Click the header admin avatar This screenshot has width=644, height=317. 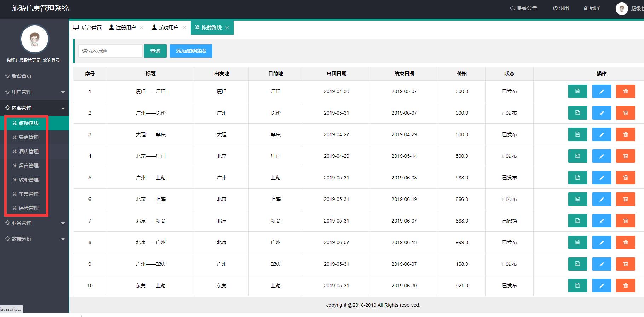click(622, 8)
